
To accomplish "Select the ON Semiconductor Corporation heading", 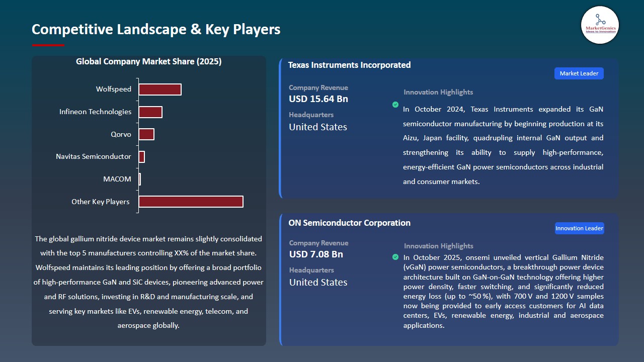I will 349,223.
